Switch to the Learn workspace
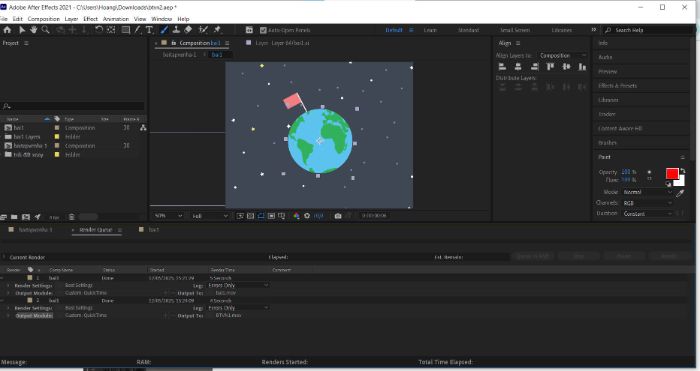Image resolution: width=700 pixels, height=371 pixels. click(x=430, y=30)
